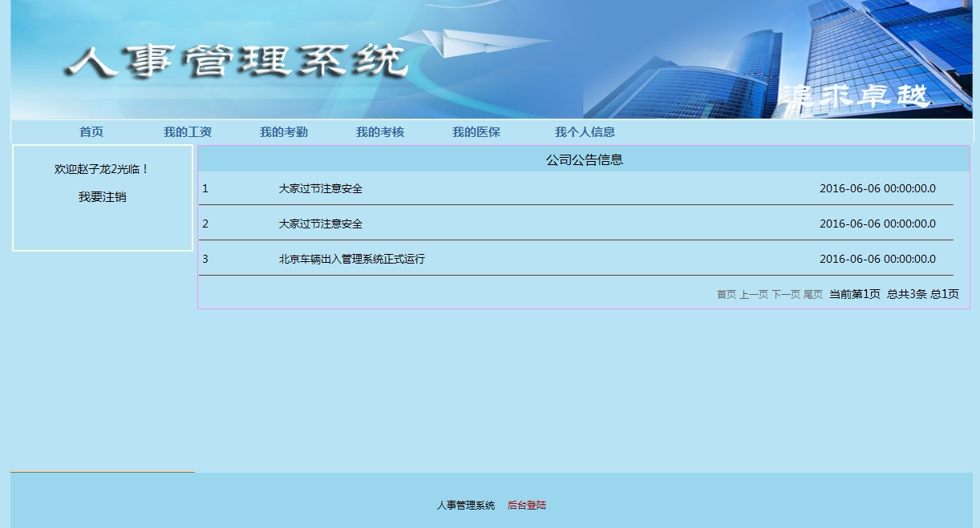Click pagination 尾页 last page link

[812, 294]
